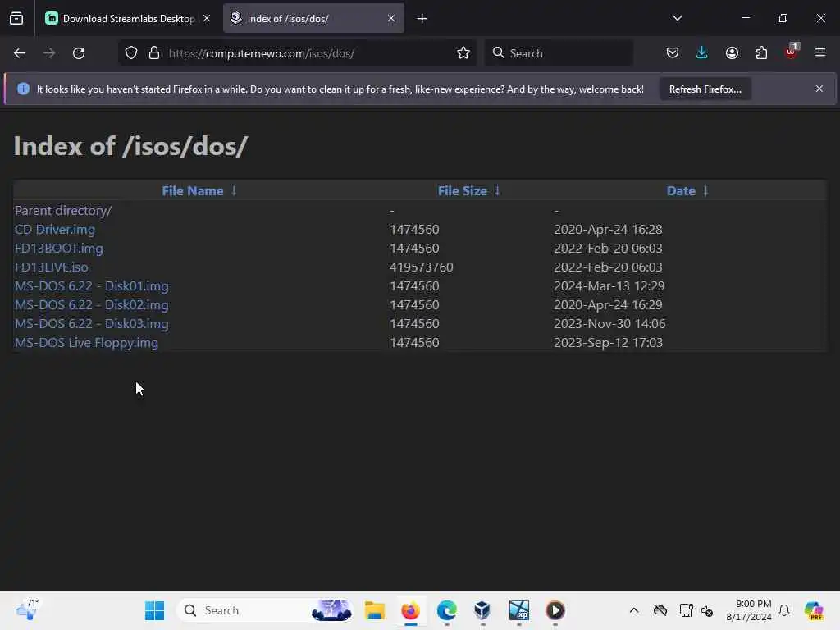Click descending arrow next to File Name
Image resolution: width=840 pixels, height=630 pixels.
point(234,190)
